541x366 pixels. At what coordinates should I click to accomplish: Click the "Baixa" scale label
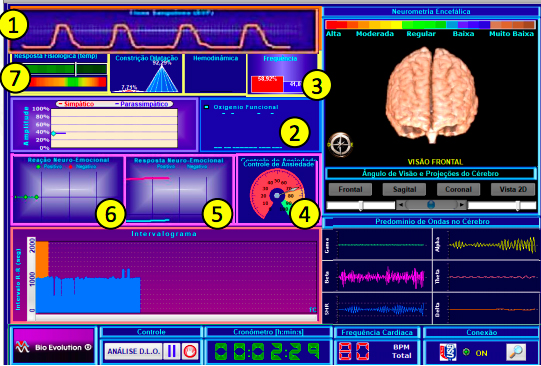(463, 34)
